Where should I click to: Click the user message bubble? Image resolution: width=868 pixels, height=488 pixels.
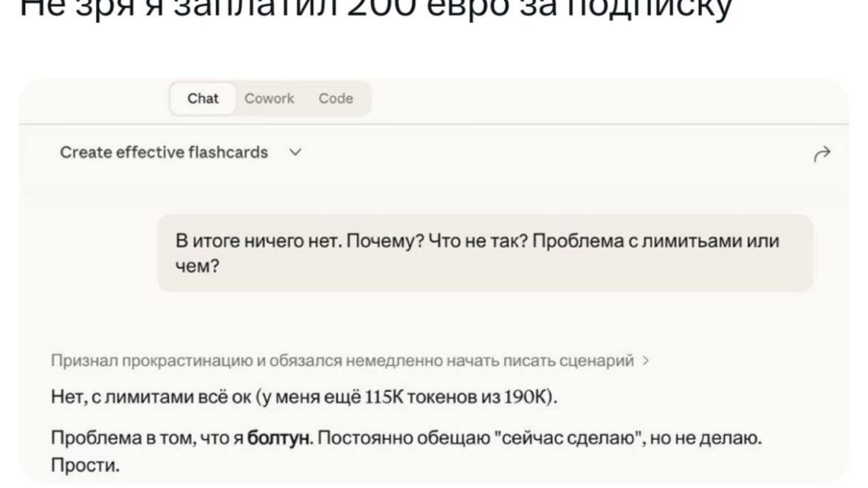[485, 253]
